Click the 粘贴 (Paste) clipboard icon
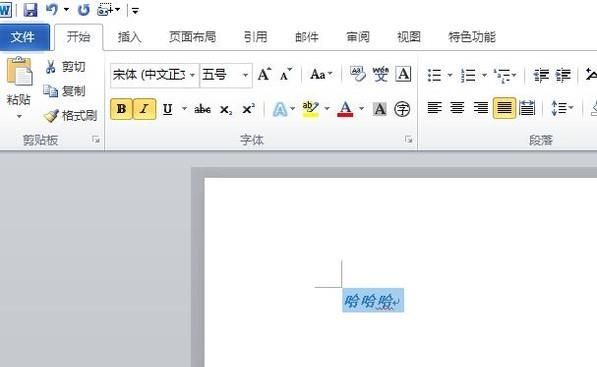This screenshot has width=597, height=367. coord(19,71)
